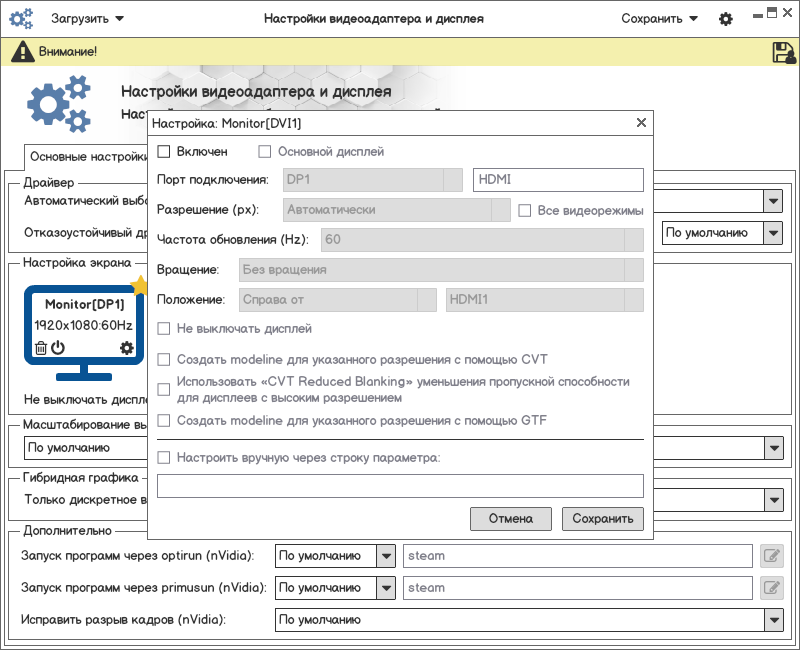Click the trash icon on Monitor[DP1]
Viewport: 800px width, 650px height.
click(41, 348)
